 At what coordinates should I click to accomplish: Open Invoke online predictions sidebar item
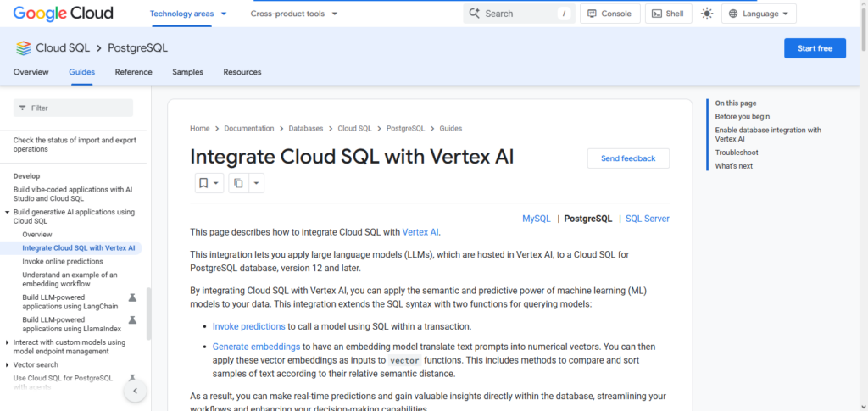(x=63, y=261)
